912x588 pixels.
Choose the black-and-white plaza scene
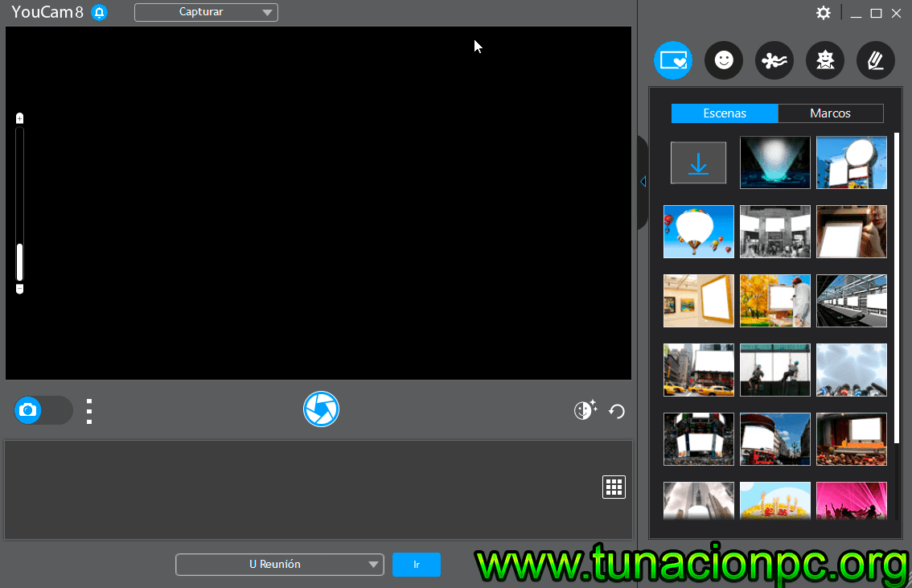click(774, 232)
